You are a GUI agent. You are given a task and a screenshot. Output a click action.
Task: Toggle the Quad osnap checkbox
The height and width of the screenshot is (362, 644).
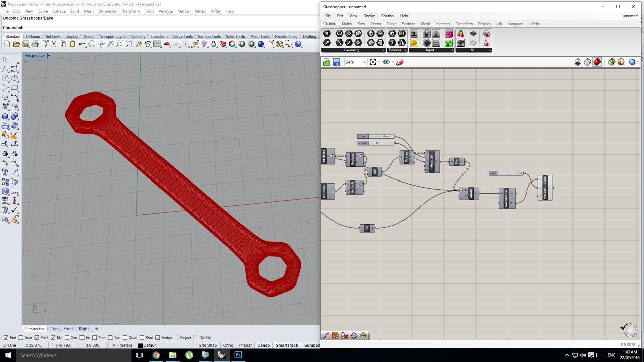125,338
